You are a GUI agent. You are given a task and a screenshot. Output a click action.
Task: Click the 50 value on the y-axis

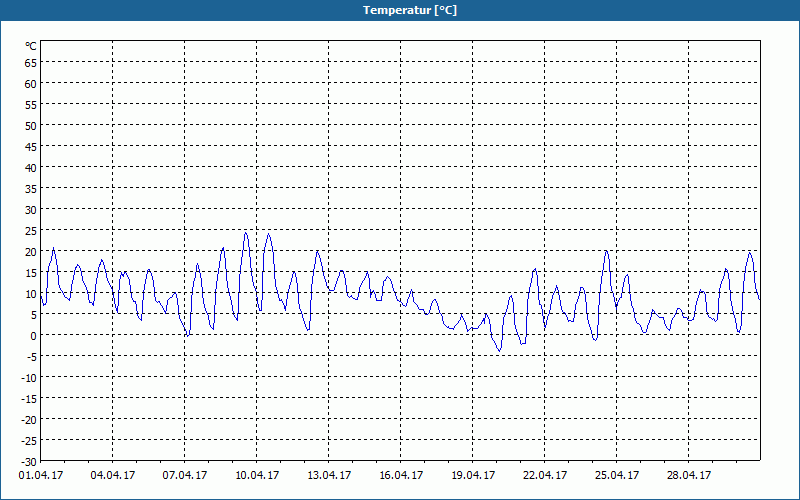point(31,126)
